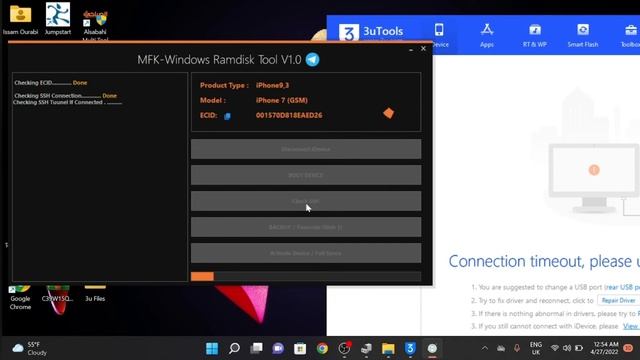This screenshot has height=360, width=640.
Task: Open the volume tray icon
Action: coord(567,348)
